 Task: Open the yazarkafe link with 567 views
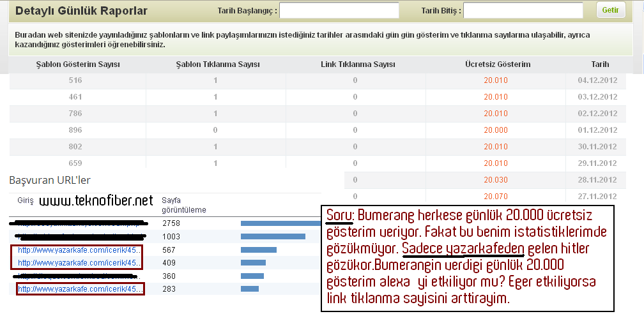[x=80, y=250]
